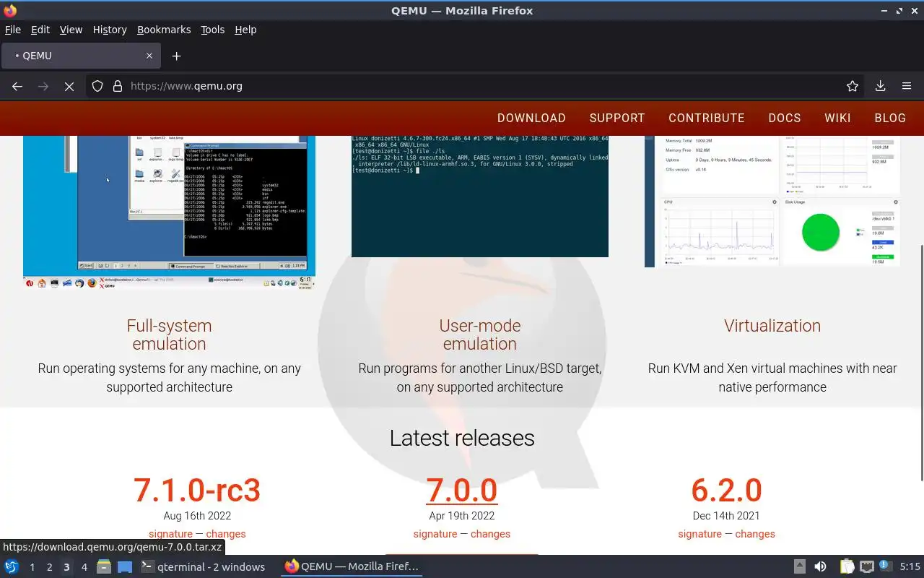Click the 5:15 clock in the taskbar

tap(910, 567)
